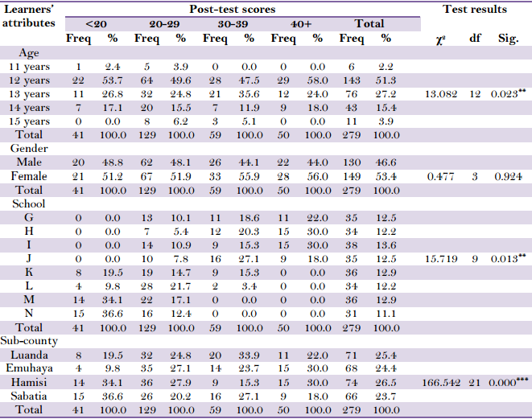Image resolution: width=532 pixels, height=419 pixels.
Task: Click the "Learners' attributes" column header
Action: click(31, 16)
